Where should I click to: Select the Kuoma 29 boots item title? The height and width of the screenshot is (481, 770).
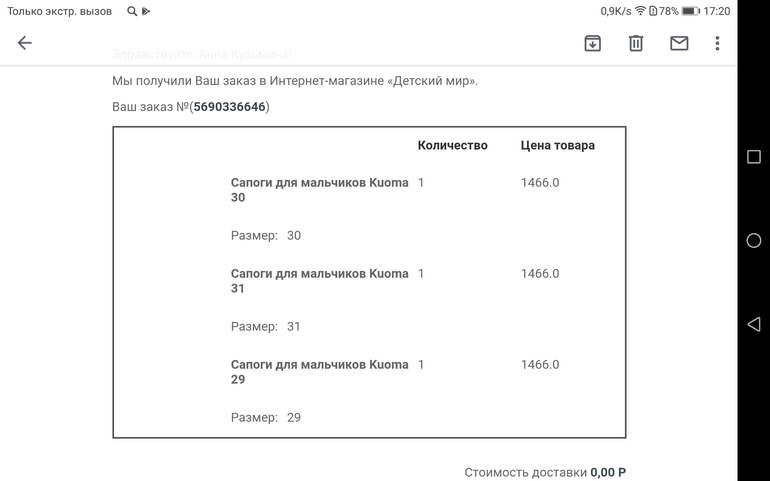tap(319, 372)
